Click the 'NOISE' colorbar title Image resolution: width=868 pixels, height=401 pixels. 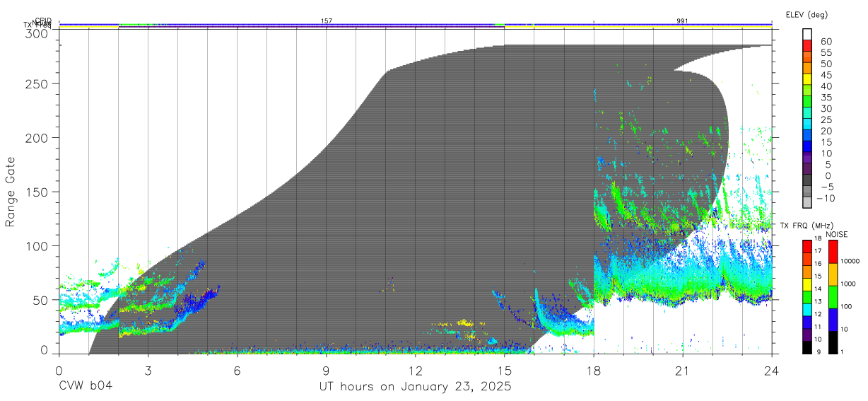[x=836, y=235]
